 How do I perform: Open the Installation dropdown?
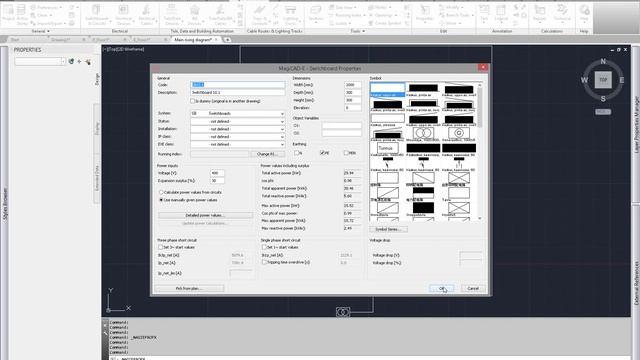click(238, 129)
